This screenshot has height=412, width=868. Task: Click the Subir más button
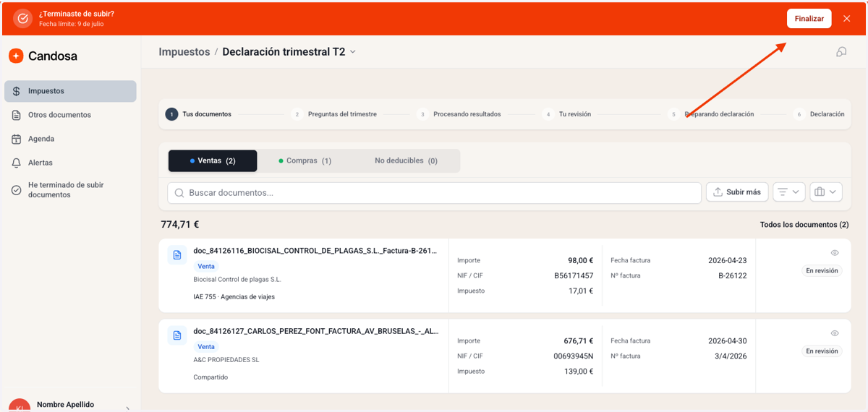737,192
